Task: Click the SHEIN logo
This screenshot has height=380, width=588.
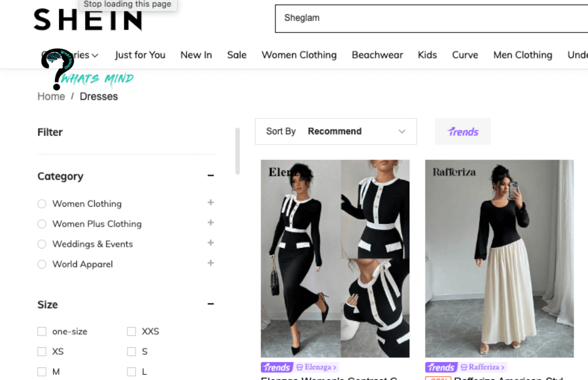Action: [x=88, y=19]
